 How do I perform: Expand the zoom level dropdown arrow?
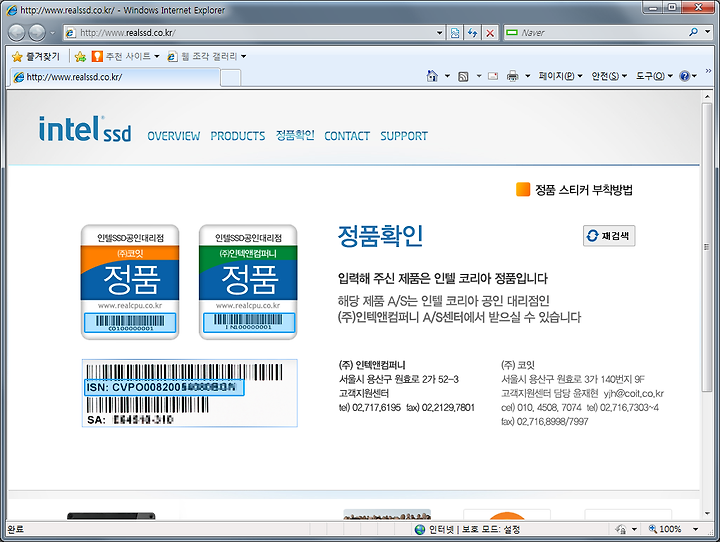(696, 530)
